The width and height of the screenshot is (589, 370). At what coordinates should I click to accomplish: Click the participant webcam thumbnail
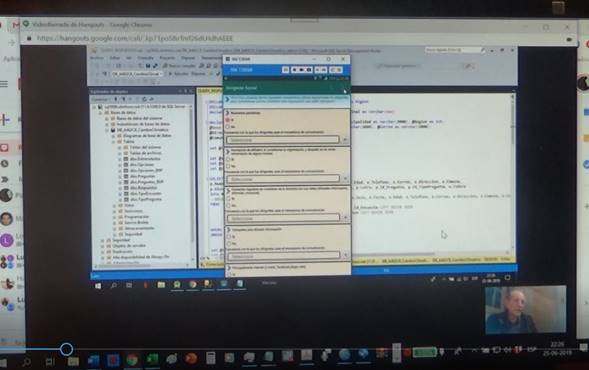pos(526,310)
